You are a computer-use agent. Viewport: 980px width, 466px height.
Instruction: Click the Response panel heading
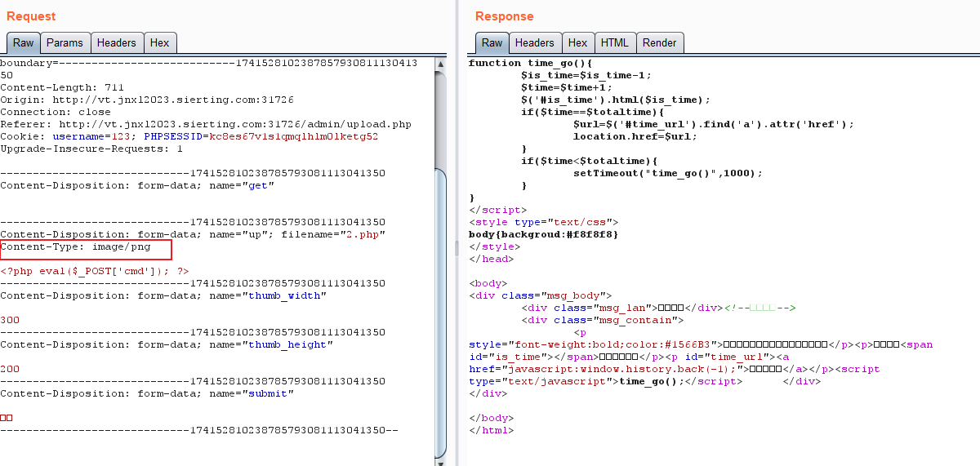coord(505,16)
